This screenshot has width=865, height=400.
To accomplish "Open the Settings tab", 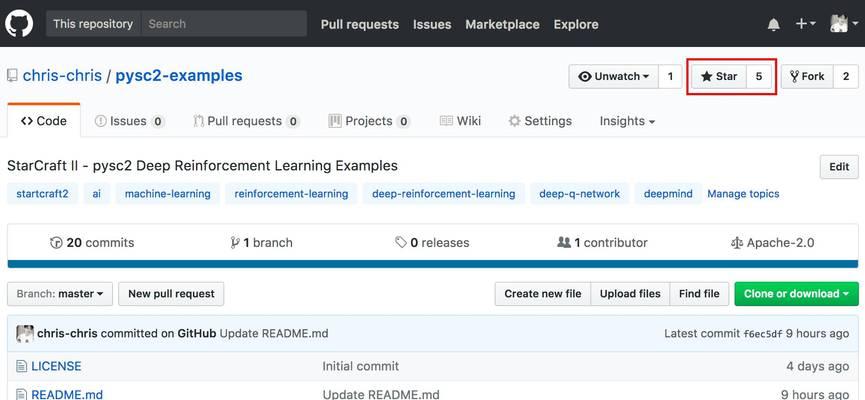I will point(540,121).
